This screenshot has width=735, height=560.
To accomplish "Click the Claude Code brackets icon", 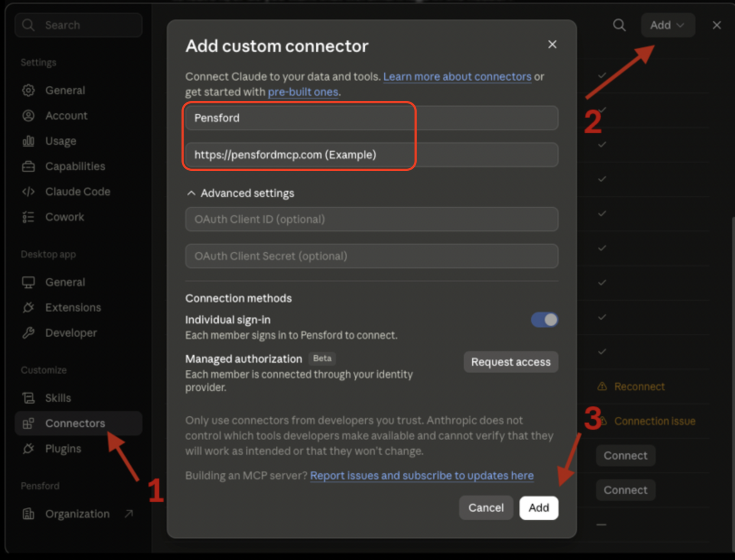I will tap(28, 192).
